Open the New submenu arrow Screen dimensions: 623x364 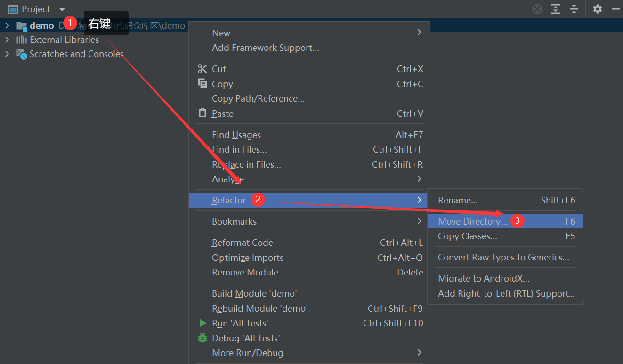click(x=419, y=32)
